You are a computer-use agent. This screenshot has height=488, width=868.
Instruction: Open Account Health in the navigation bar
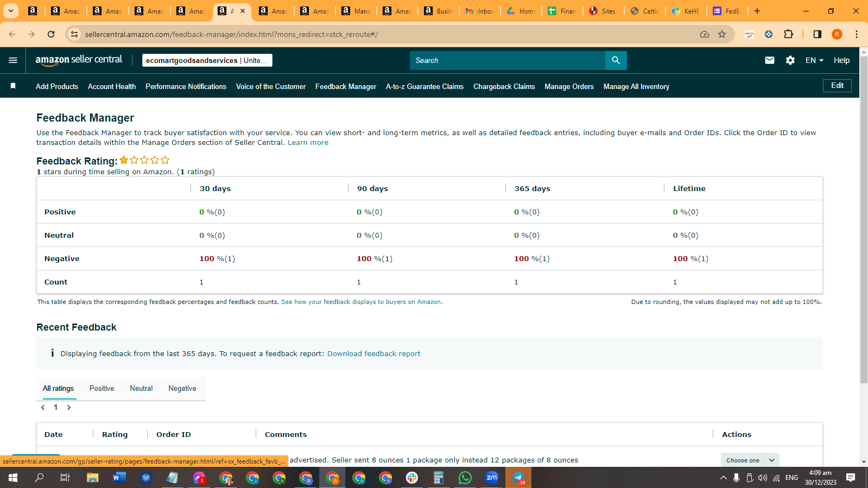pos(112,86)
